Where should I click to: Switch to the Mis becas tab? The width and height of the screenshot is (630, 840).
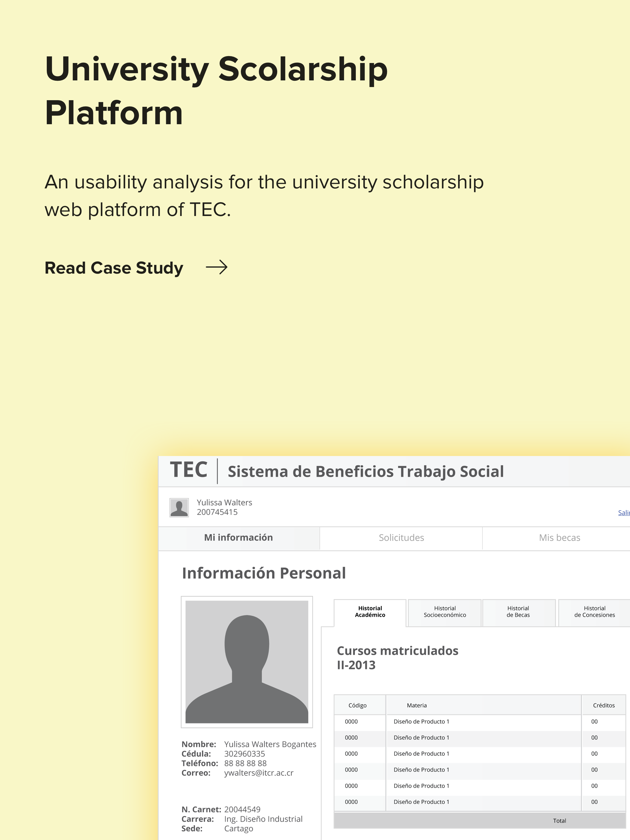click(559, 538)
